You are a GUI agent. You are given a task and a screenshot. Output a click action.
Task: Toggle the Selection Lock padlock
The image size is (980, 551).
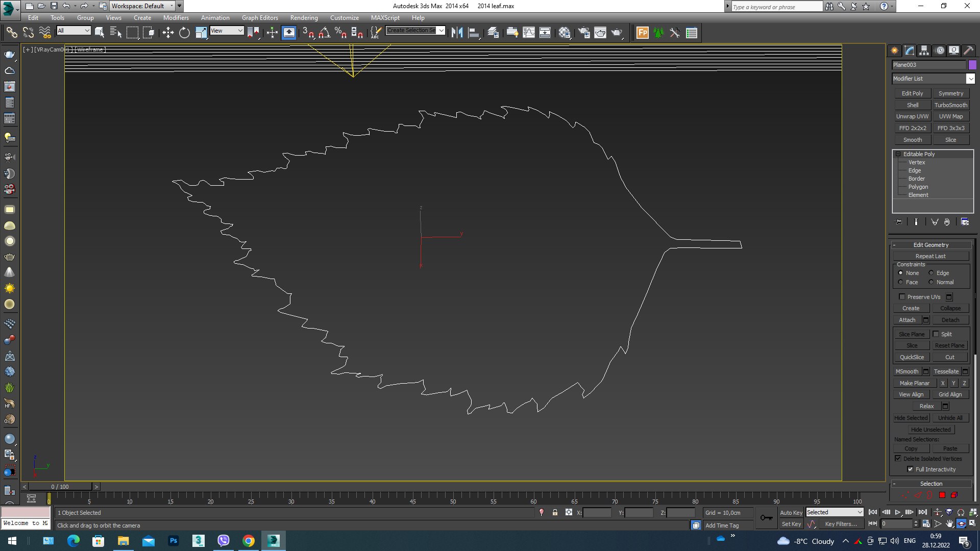coord(555,512)
